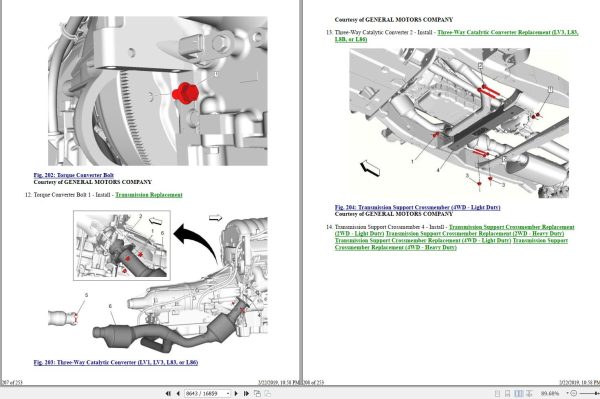Go to the next page

click(236, 393)
